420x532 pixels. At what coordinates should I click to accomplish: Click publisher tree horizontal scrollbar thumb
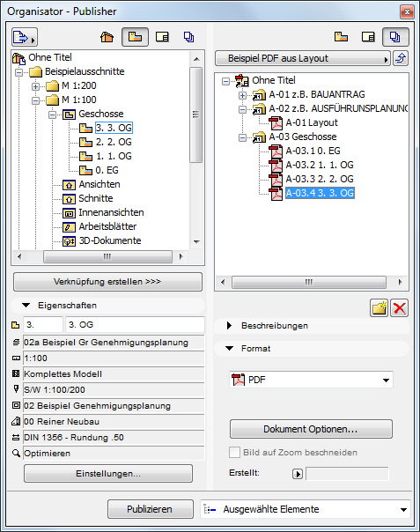pyautogui.click(x=309, y=282)
